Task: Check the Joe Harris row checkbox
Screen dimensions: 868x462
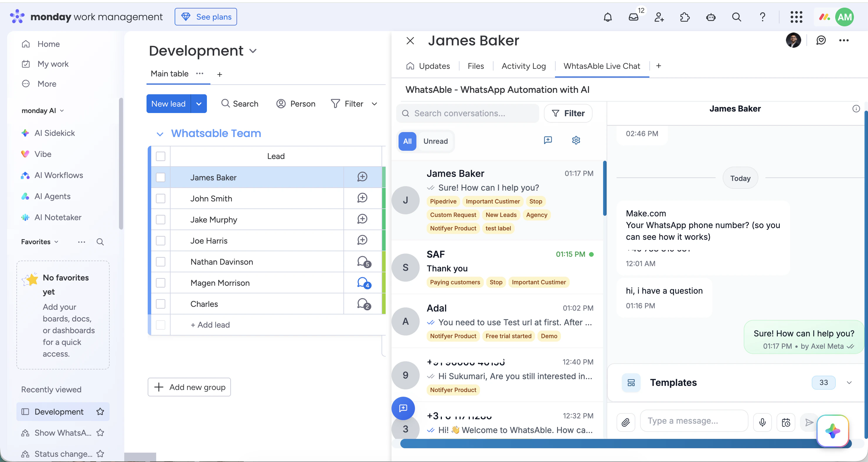Action: tap(160, 241)
